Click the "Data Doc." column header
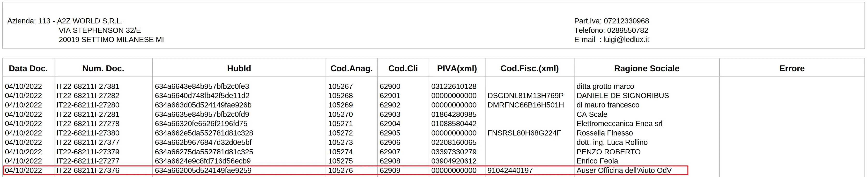 (28, 68)
